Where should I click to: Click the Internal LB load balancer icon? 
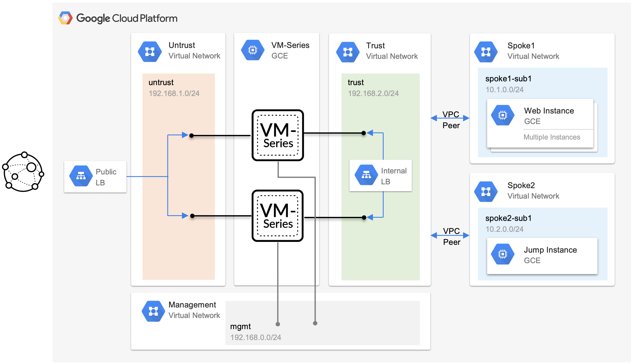pyautogui.click(x=366, y=175)
